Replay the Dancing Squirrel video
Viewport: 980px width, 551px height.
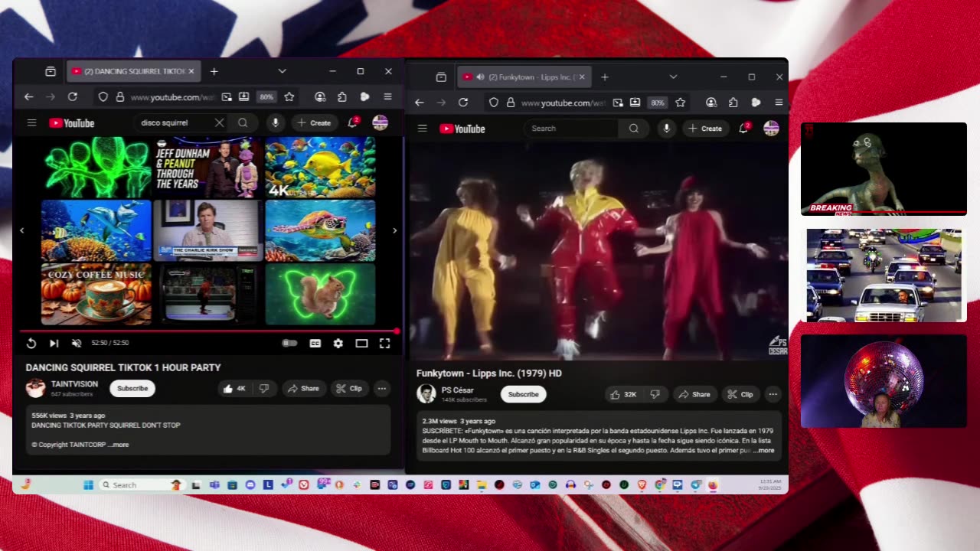click(31, 344)
